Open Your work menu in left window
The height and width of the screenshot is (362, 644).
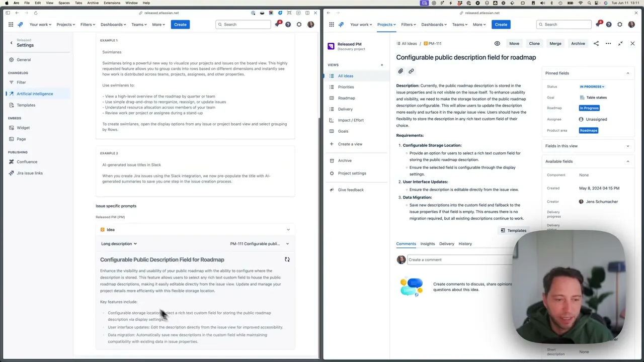[40, 24]
